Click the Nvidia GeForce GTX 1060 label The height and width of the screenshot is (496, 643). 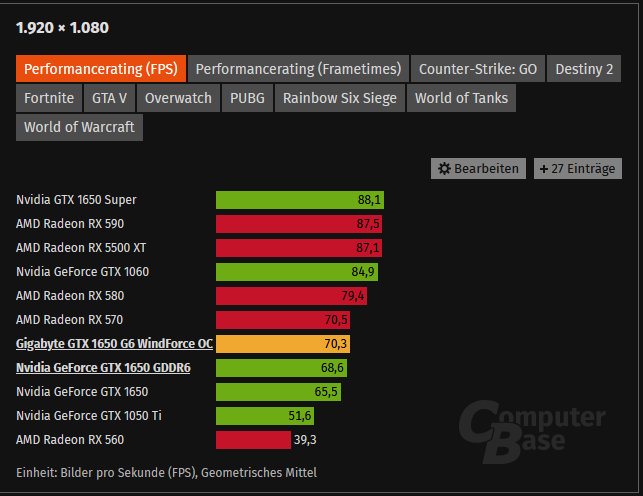(x=82, y=272)
